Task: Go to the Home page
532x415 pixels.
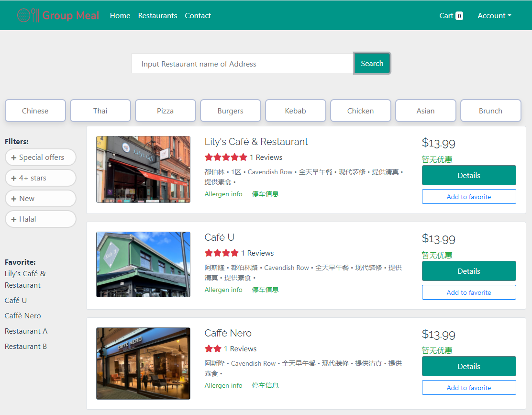Action: click(120, 16)
